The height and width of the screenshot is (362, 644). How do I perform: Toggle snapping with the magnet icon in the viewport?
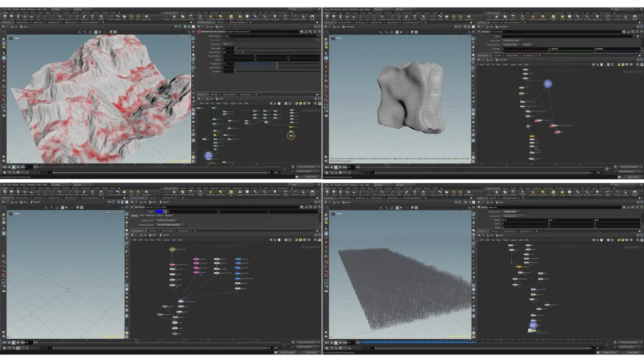[79, 31]
